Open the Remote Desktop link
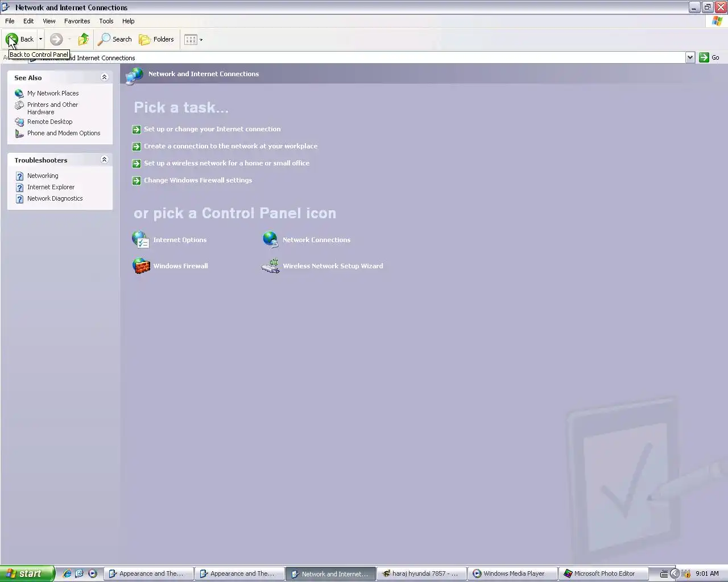Viewport: 728px width, 582px height. coord(50,122)
